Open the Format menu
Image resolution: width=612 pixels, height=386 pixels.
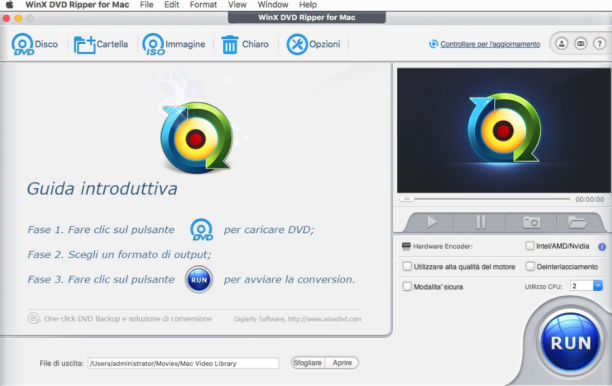(x=203, y=5)
